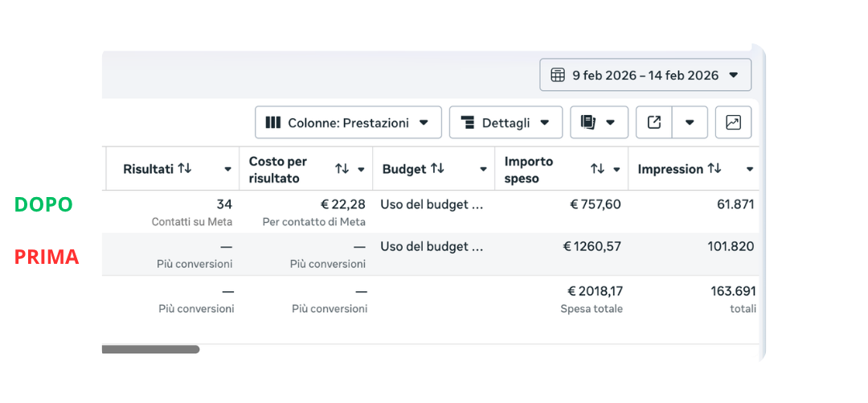Screen dimensions: 868x403
Task: Open the Budget column menu arrow
Action: [x=483, y=169]
